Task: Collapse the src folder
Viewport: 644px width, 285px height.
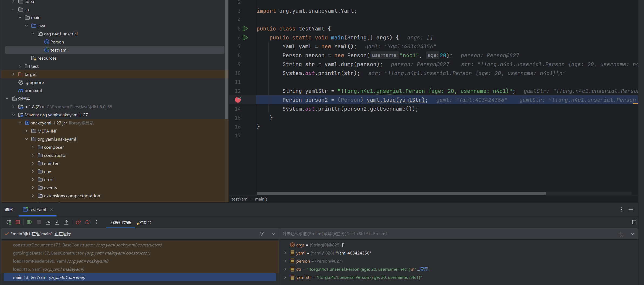Action: 13,9
